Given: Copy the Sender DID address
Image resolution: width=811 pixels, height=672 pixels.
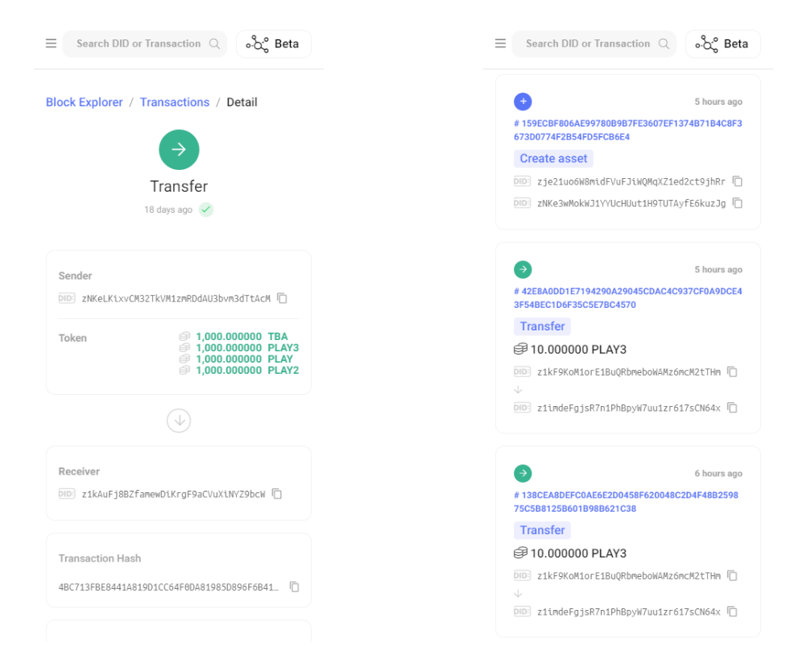Looking at the screenshot, I should pos(282,298).
